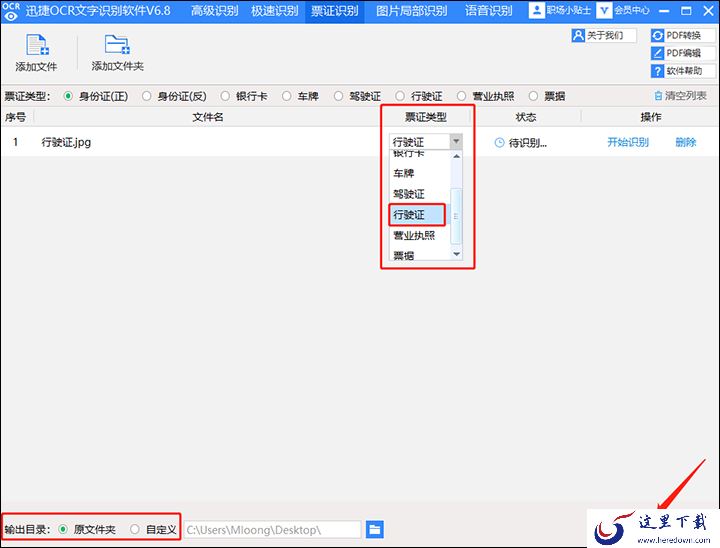Switch to the 票证识别 tab
Screen dimensions: 720x548
click(x=334, y=11)
